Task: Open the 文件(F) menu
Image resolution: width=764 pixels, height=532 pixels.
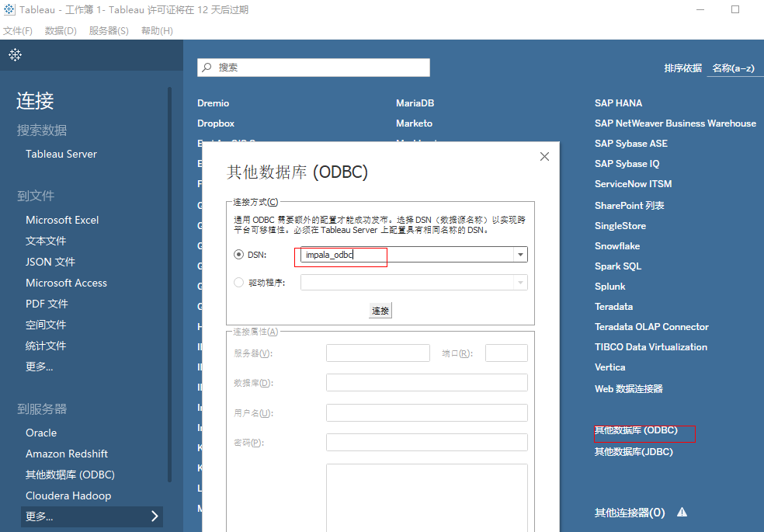Action: [18, 31]
